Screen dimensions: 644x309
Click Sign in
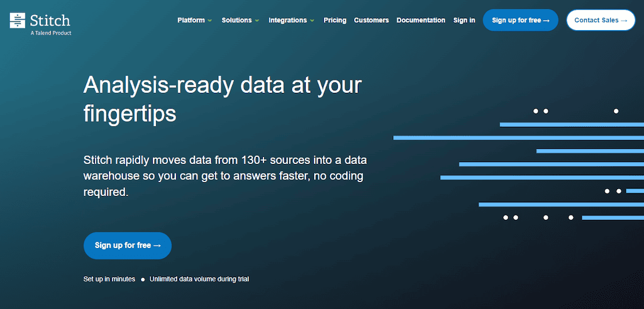(x=464, y=20)
